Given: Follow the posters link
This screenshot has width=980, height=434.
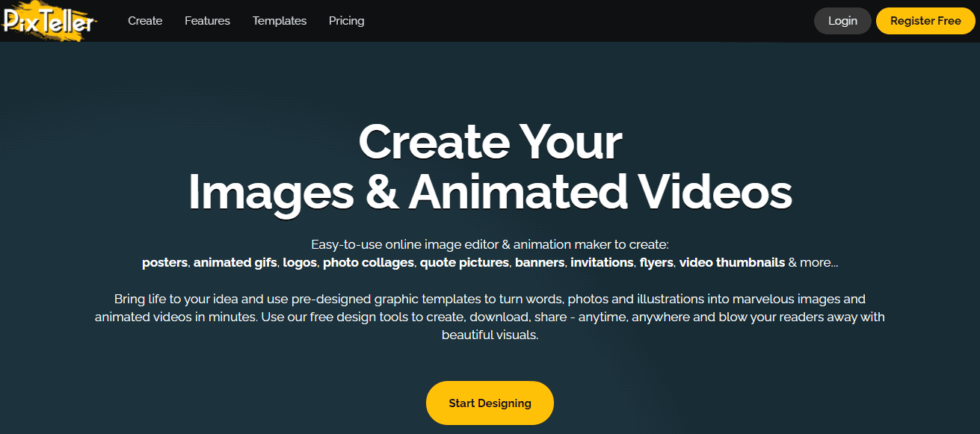Looking at the screenshot, I should point(166,263).
